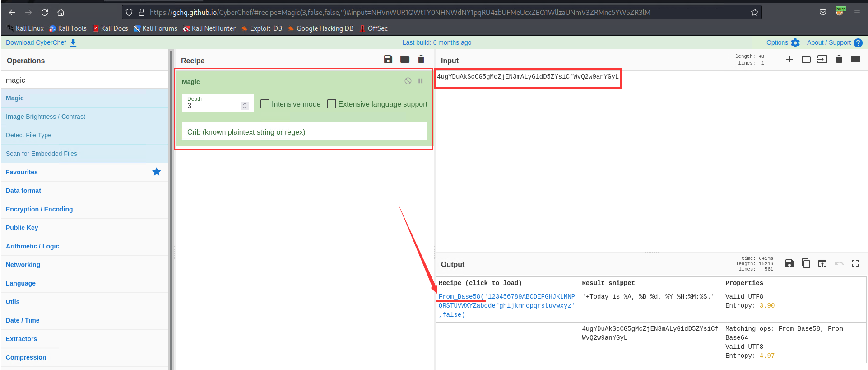Screen dimensions: 868x370
Task: Select Scan for Embedded Files operation
Action: click(85, 154)
